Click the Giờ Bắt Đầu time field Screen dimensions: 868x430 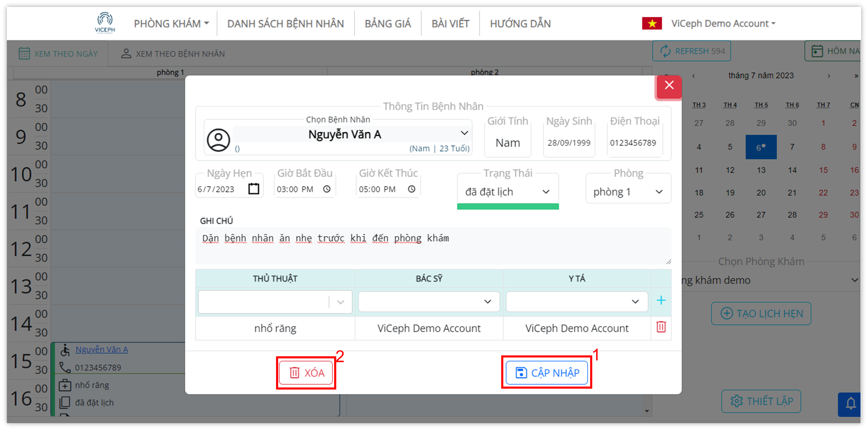point(304,189)
